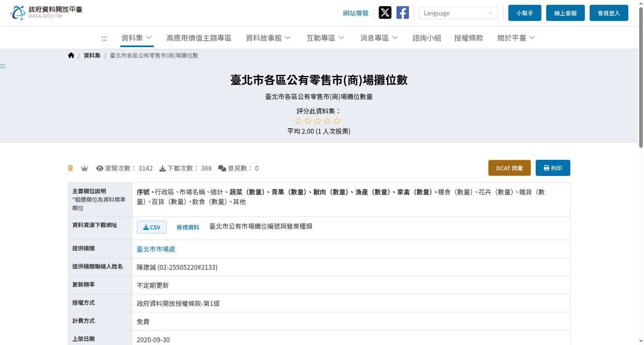644x345 pixels.
Task: Click the gold medal badge icon
Action: (x=70, y=168)
